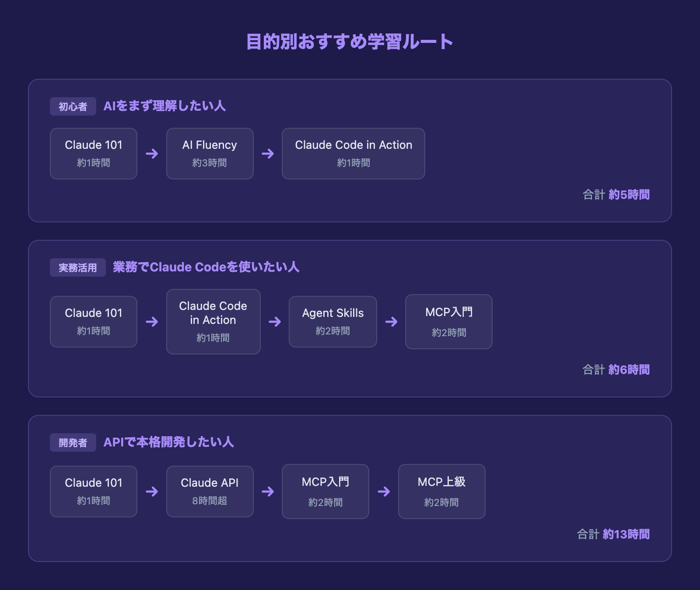The height and width of the screenshot is (590, 700).
Task: Click the 開発者 badge
Action: tap(73, 442)
